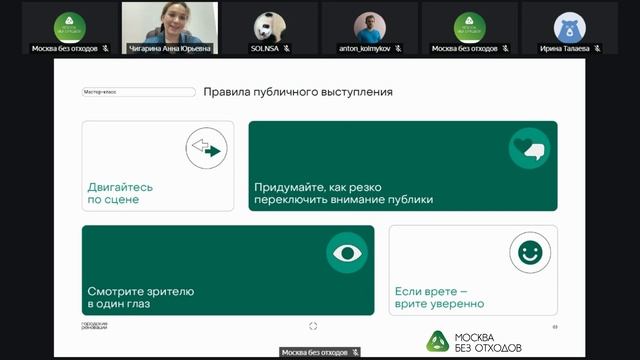The image size is (640, 360).
Task: Click the slide title Правила публичного выступления
Action: [298, 92]
